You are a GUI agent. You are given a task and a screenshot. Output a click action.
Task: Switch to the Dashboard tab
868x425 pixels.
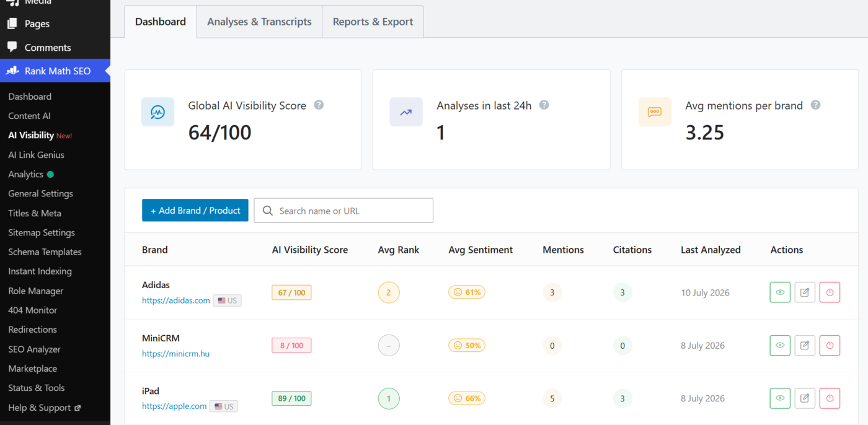[161, 22]
